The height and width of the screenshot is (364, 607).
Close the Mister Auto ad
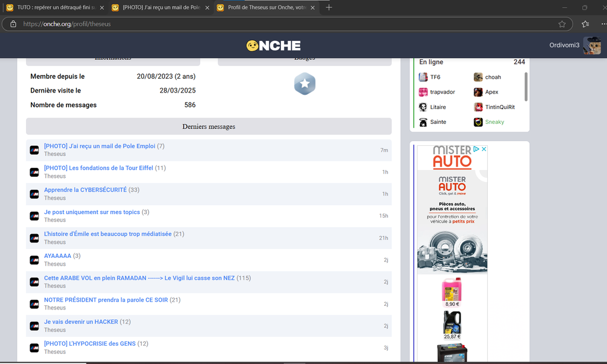click(x=484, y=149)
